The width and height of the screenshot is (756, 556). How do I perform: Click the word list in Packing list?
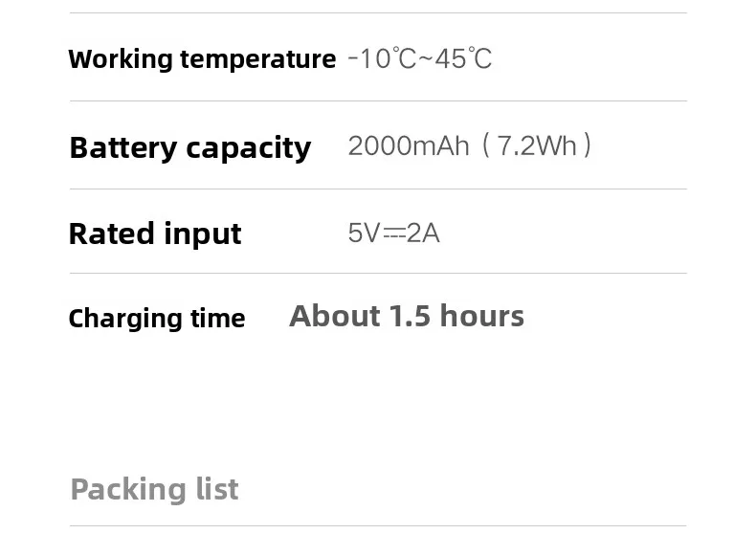(x=217, y=488)
